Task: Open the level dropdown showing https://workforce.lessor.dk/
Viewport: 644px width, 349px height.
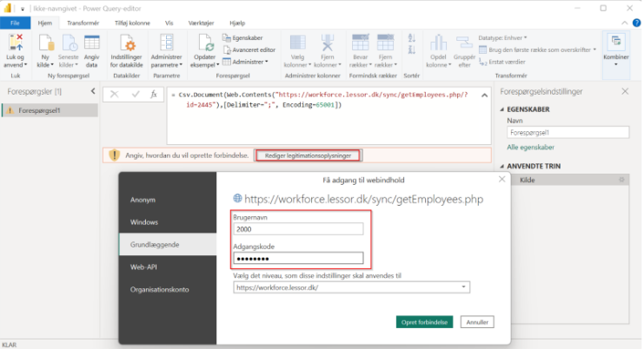Action: pyautogui.click(x=352, y=287)
